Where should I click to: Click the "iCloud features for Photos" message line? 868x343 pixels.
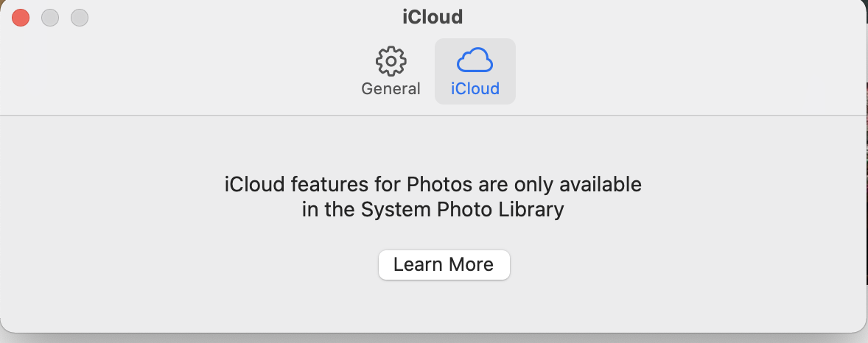(433, 184)
